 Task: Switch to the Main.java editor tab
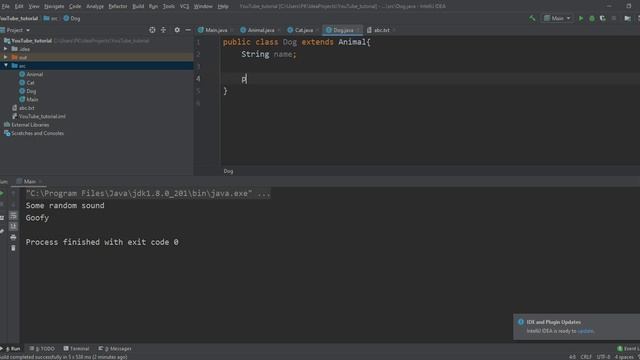click(216, 30)
